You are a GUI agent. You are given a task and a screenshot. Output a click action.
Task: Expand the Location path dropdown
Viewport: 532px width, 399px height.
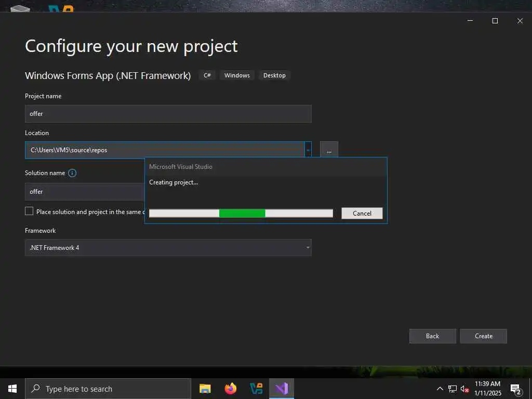tap(308, 150)
